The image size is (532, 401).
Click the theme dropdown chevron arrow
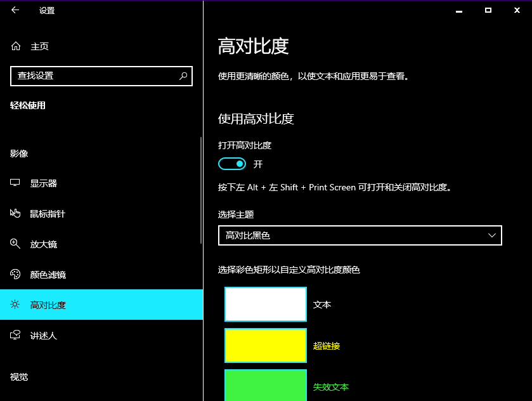[x=492, y=235]
